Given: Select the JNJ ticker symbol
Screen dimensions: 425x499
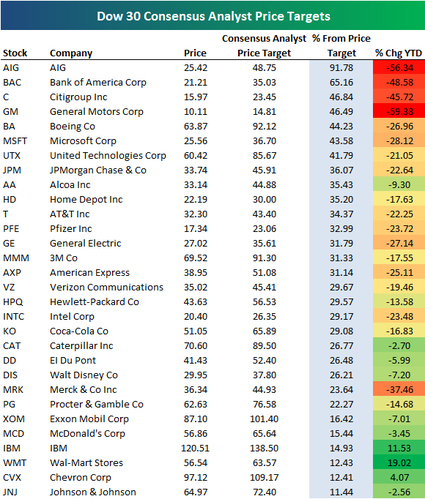Looking at the screenshot, I should pyautogui.click(x=10, y=492).
